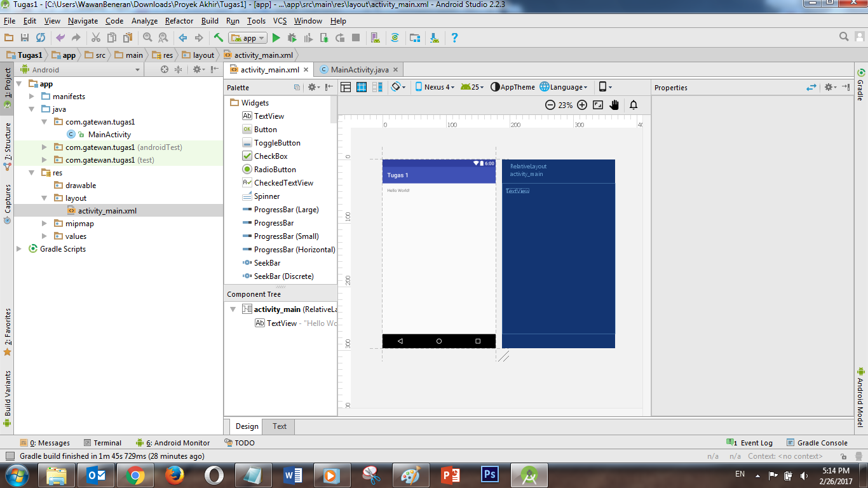This screenshot has height=488, width=868.
Task: Open Help with the question mark icon
Action: [454, 38]
